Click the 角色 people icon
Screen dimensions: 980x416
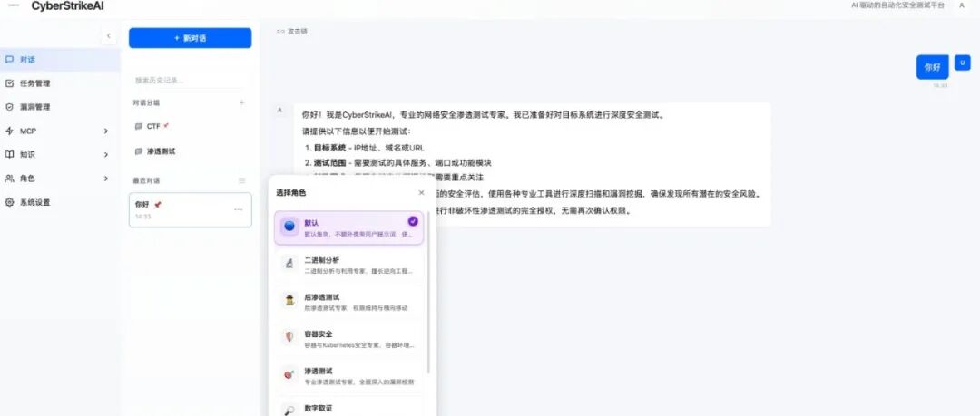[9, 179]
